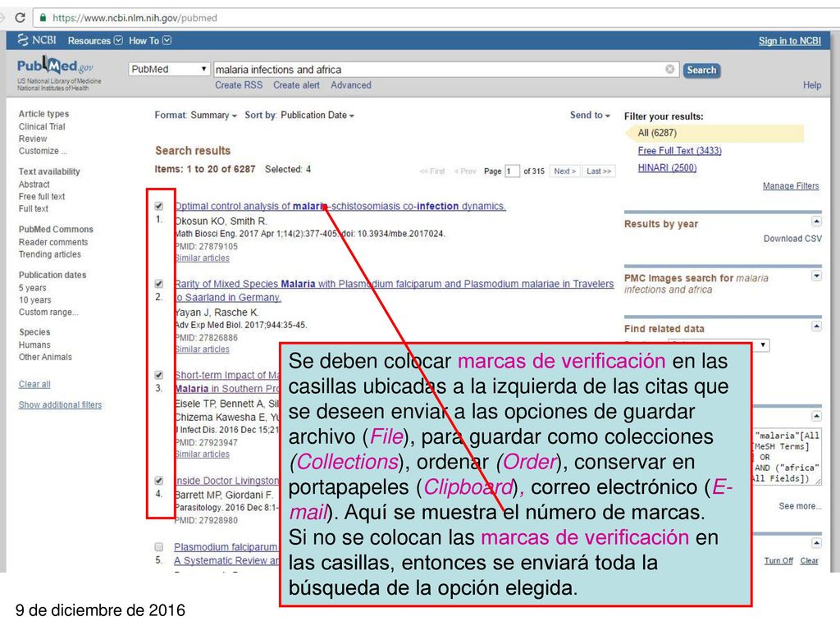The width and height of the screenshot is (840, 630).
Task: Filter species by Other Animals
Action: (x=45, y=358)
